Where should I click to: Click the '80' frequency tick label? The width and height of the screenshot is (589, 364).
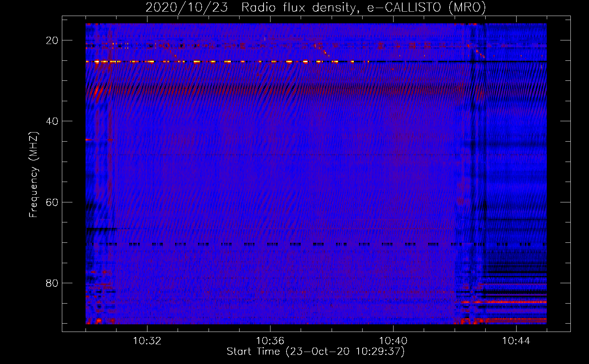52,283
